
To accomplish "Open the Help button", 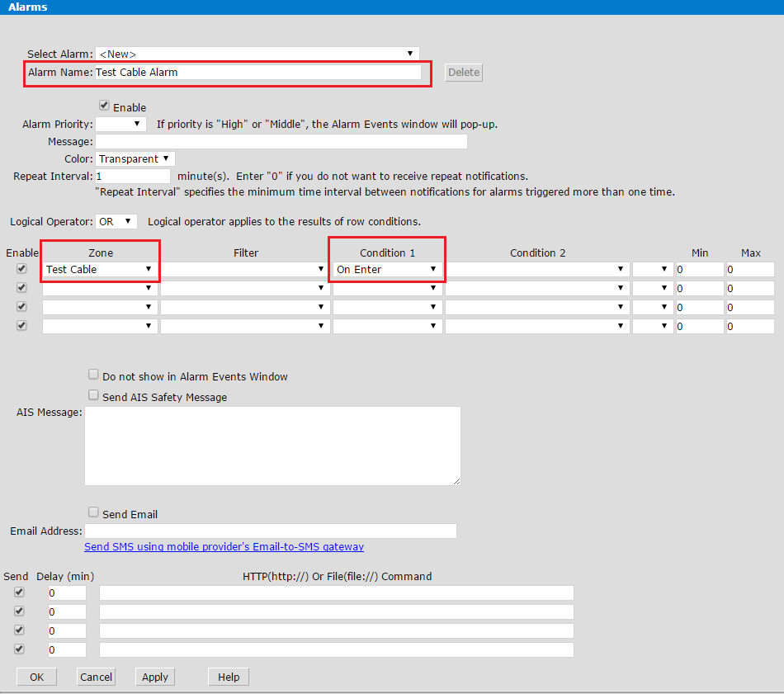I will tap(229, 677).
